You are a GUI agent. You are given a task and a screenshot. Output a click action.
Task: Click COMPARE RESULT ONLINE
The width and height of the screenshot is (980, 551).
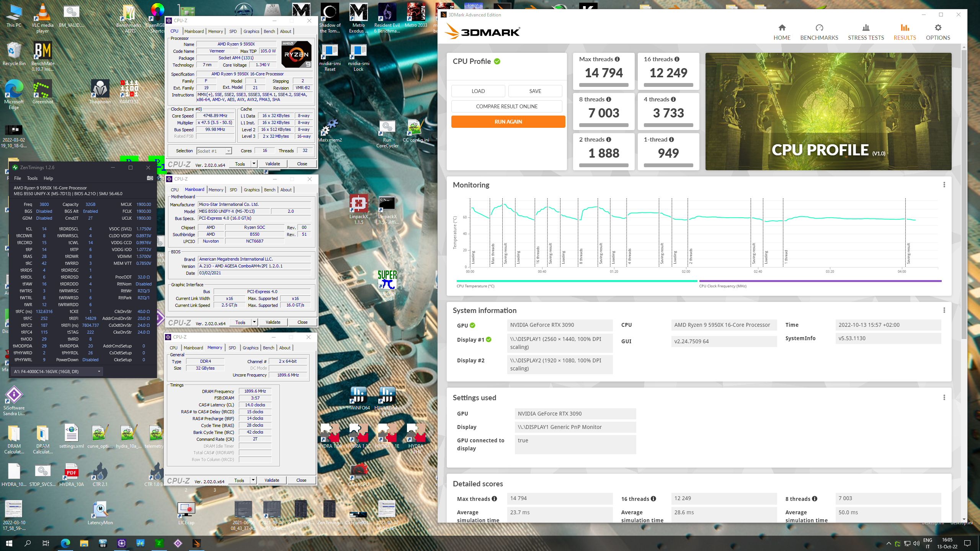pos(506,106)
